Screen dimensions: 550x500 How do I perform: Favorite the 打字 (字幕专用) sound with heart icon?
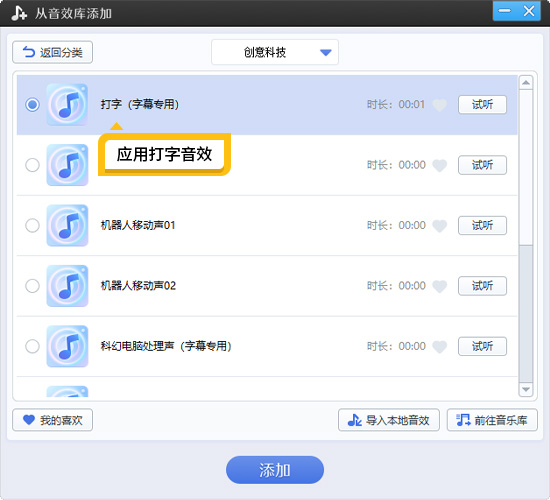click(x=440, y=105)
